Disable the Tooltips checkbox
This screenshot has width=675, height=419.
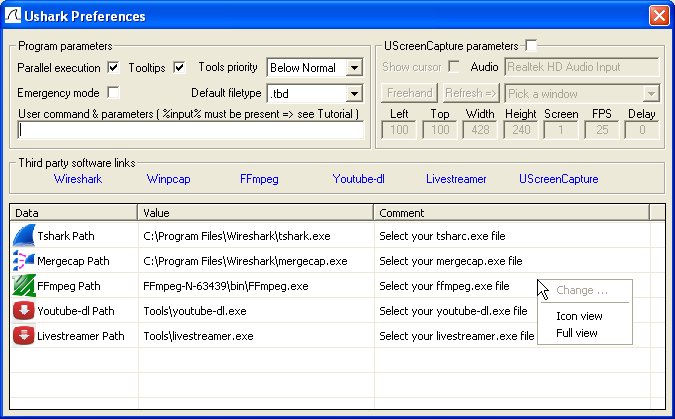point(180,68)
